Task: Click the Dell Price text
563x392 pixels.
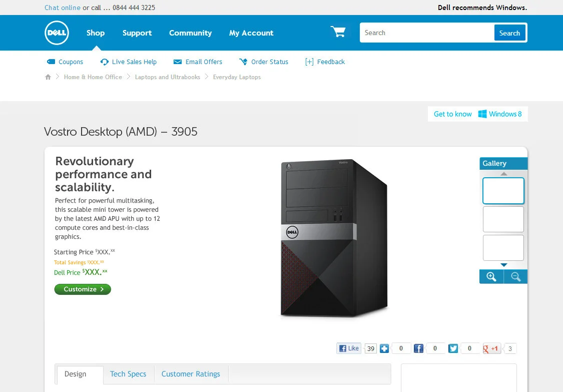Action: tap(81, 272)
